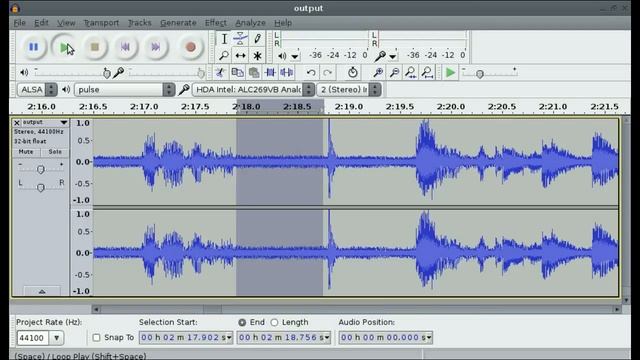Fit selection in window
The height and width of the screenshot is (360, 640).
coord(411,73)
